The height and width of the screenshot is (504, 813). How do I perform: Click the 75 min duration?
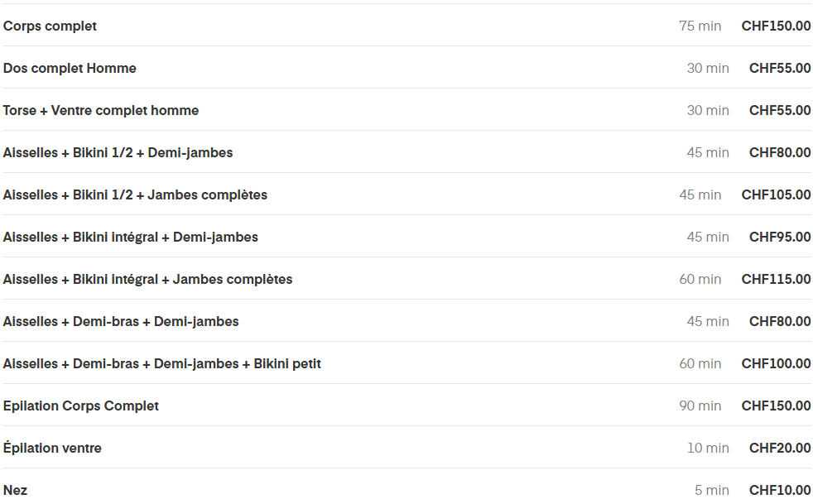click(x=700, y=26)
